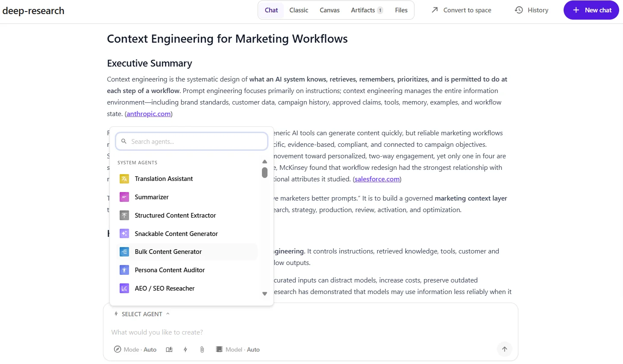Choose the Summarizer agent icon
This screenshot has width=623, height=364.
point(124,197)
